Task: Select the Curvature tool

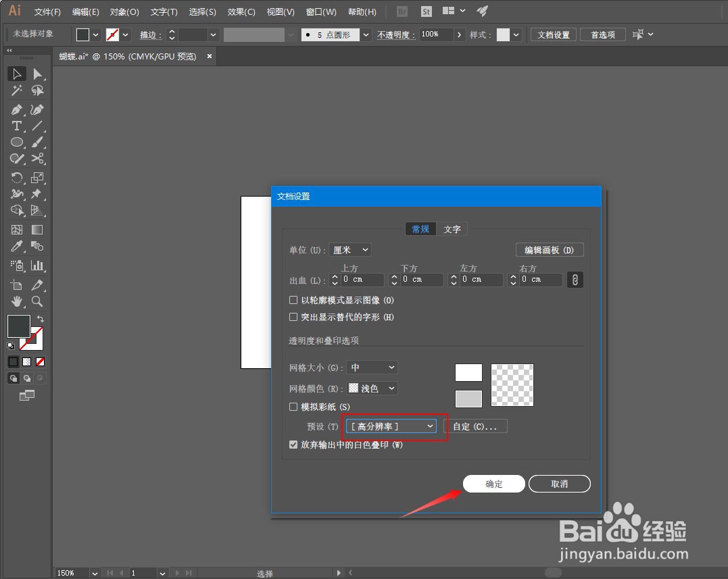Action: (x=37, y=110)
